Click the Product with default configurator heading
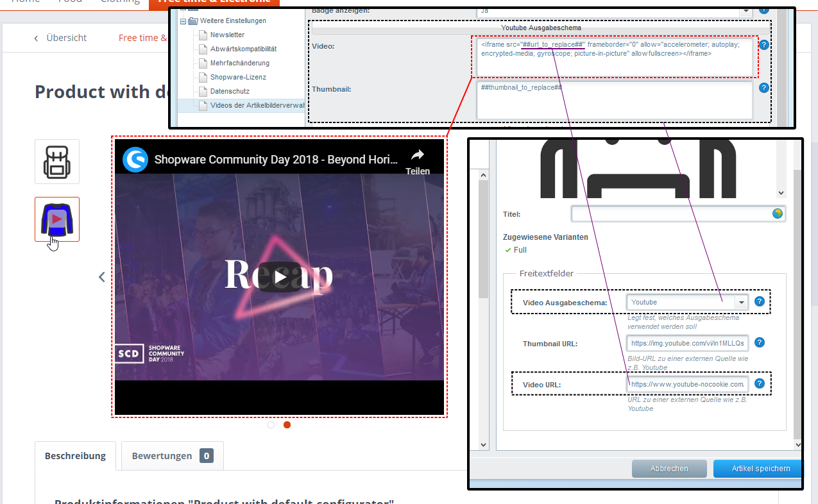This screenshot has height=504, width=818. [x=101, y=92]
